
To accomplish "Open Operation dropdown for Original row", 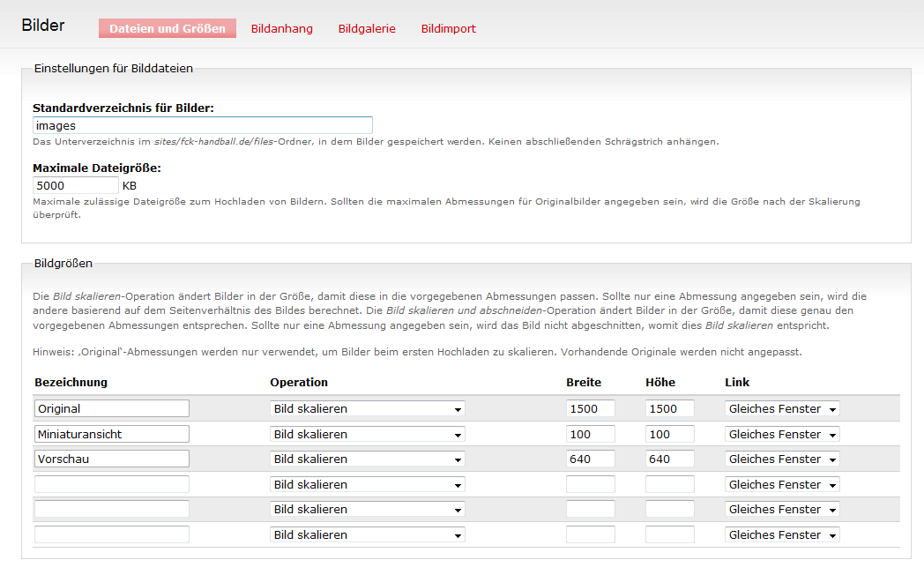I will (367, 409).
